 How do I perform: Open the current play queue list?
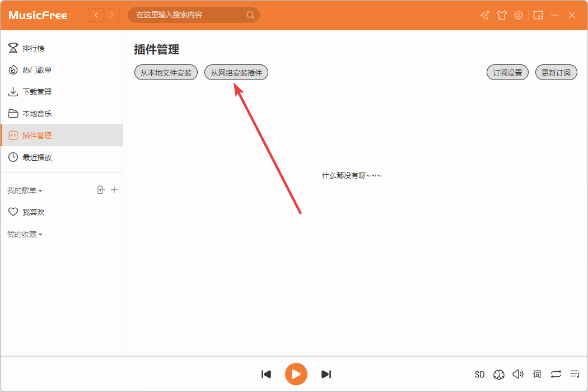(575, 374)
